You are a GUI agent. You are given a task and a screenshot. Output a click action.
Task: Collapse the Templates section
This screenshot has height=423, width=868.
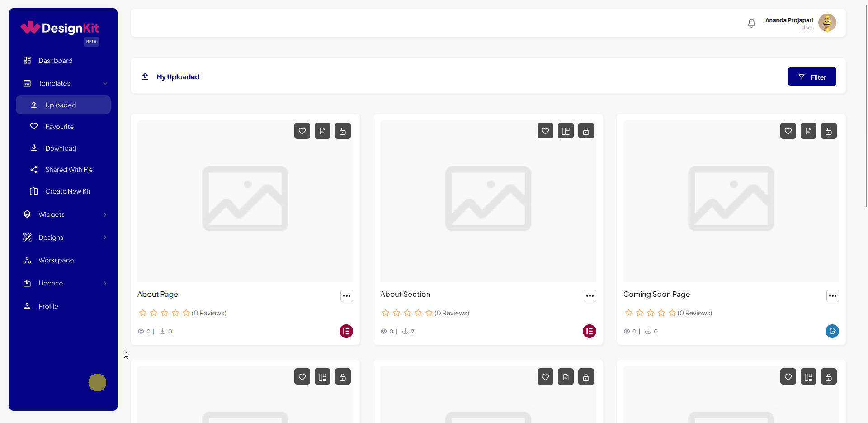105,83
